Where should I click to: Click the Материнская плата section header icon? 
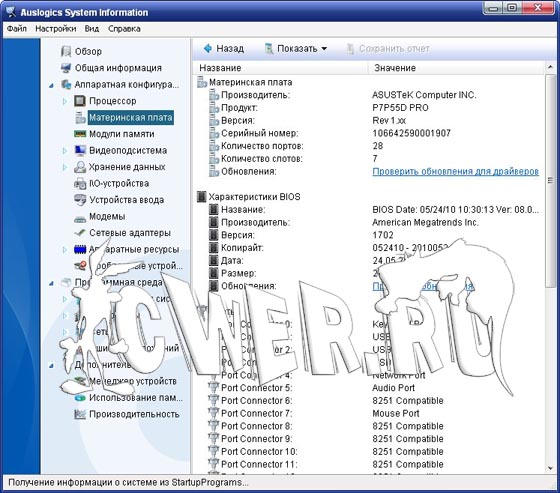202,82
